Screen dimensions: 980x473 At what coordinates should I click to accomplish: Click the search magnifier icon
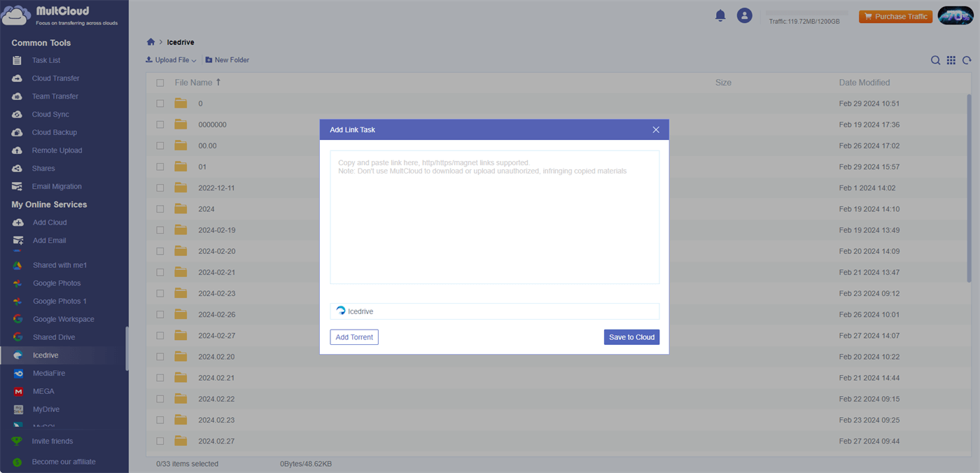935,60
